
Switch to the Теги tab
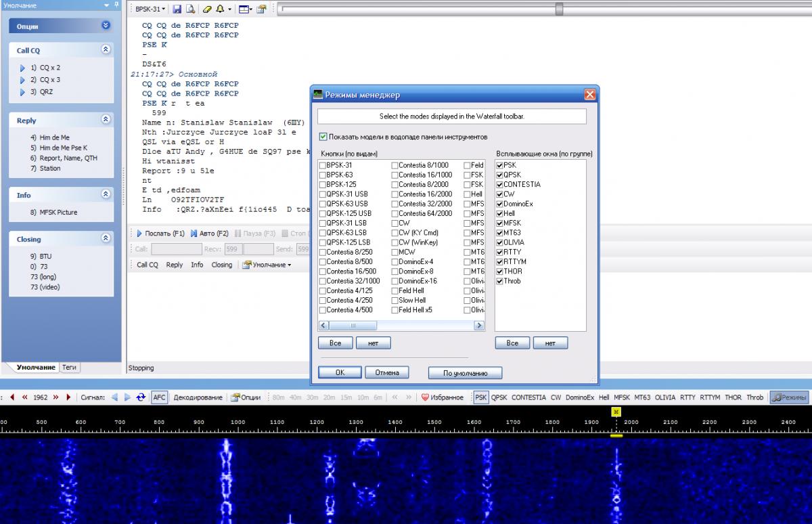(x=69, y=367)
